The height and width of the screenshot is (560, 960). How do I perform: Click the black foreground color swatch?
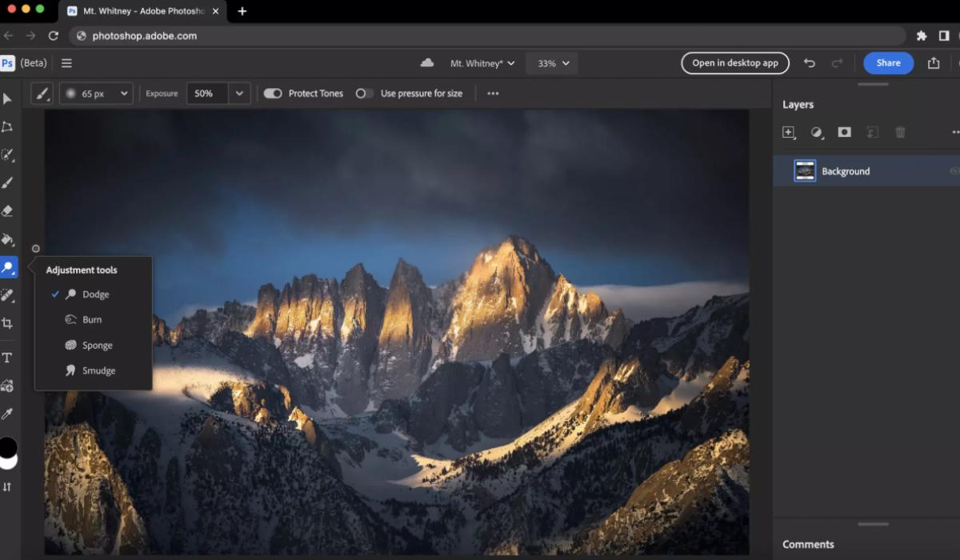(7, 446)
